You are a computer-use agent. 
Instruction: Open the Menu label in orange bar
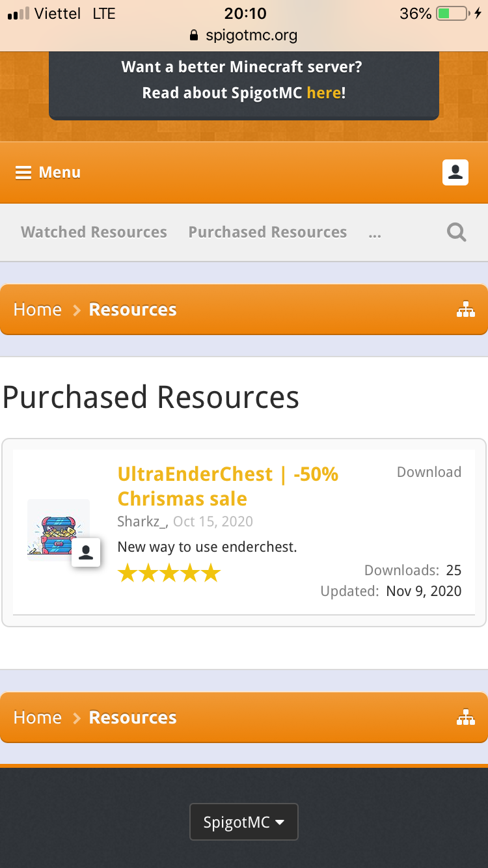point(60,172)
